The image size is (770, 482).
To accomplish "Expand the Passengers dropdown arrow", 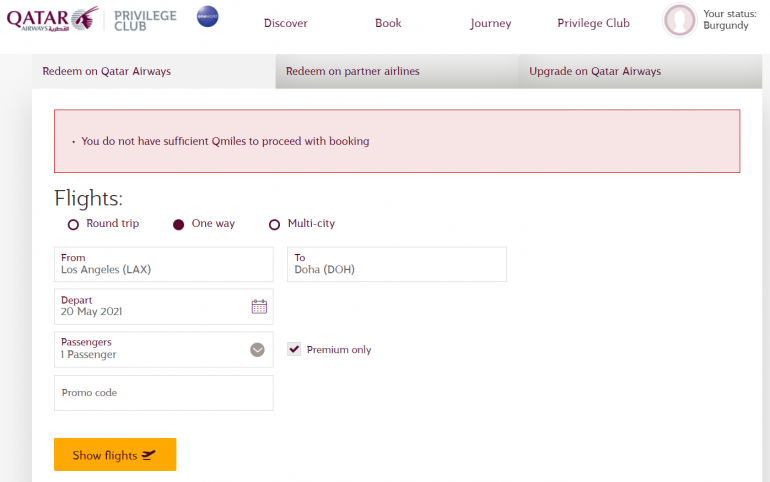I will 257,349.
